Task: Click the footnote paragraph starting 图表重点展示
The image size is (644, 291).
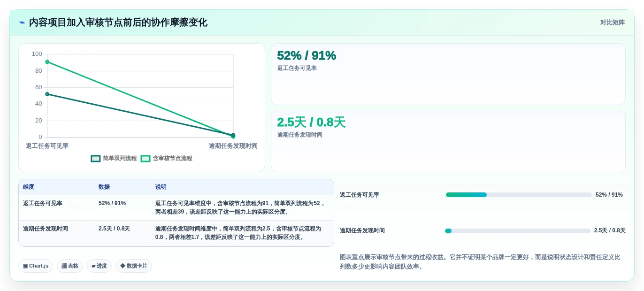Action: point(480,262)
